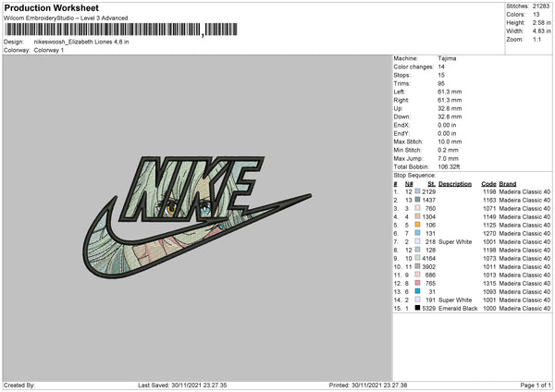Select thread code 1163 in stop row 2
Screen dimensions: 555x392
coord(489,201)
